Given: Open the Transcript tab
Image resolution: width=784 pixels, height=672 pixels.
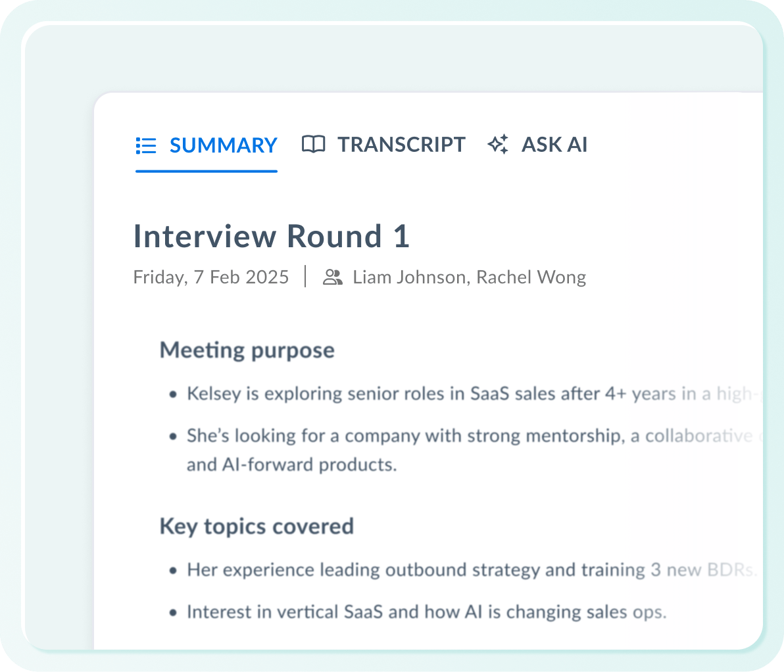Looking at the screenshot, I should tap(401, 144).
